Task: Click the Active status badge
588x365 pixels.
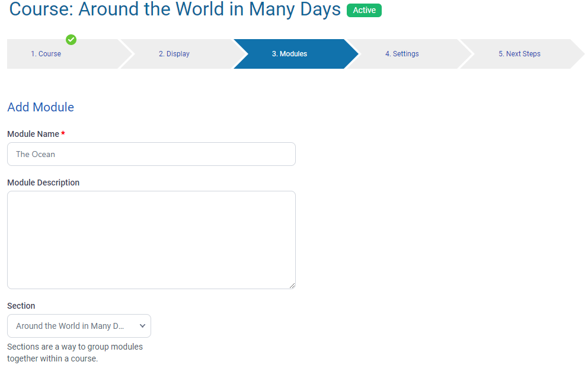Action: point(364,10)
